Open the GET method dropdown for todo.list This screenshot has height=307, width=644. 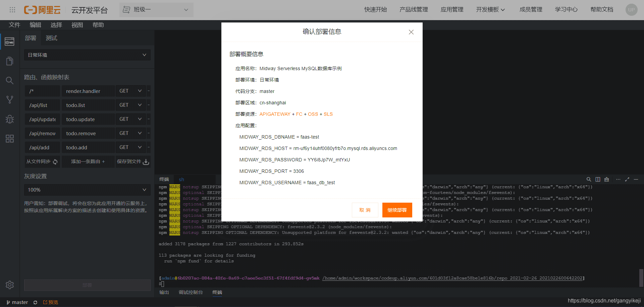pos(140,105)
